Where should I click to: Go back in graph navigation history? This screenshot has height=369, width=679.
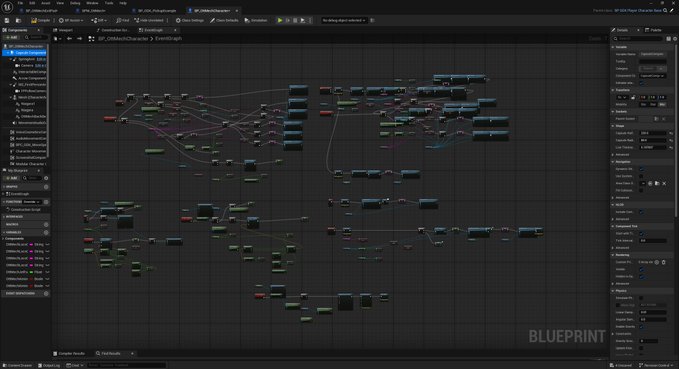[x=69, y=39]
